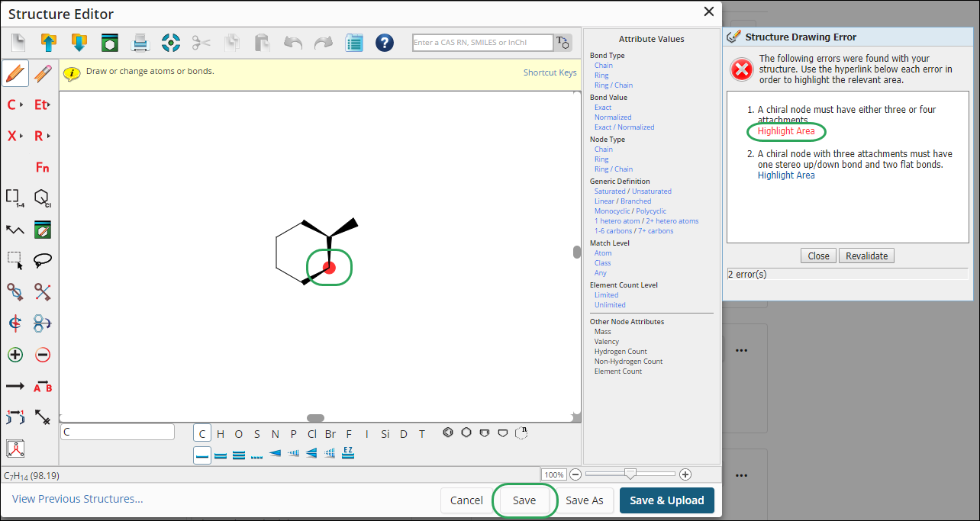Select Ring under Bond Type attributes
Viewport: 980px width, 521px height.
tap(601, 76)
